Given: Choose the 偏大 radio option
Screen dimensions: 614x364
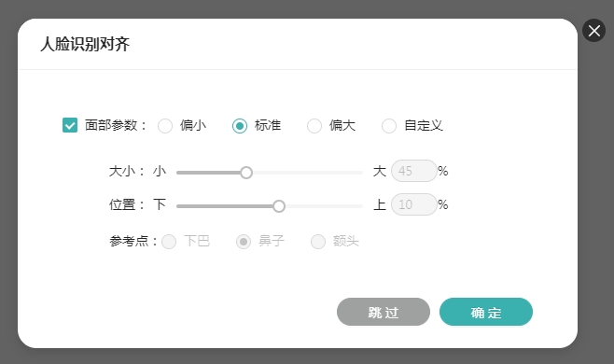Looking at the screenshot, I should (314, 126).
